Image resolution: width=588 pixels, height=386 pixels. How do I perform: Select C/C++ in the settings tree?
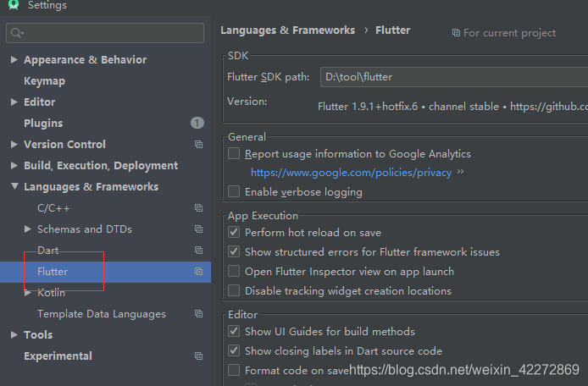(53, 208)
